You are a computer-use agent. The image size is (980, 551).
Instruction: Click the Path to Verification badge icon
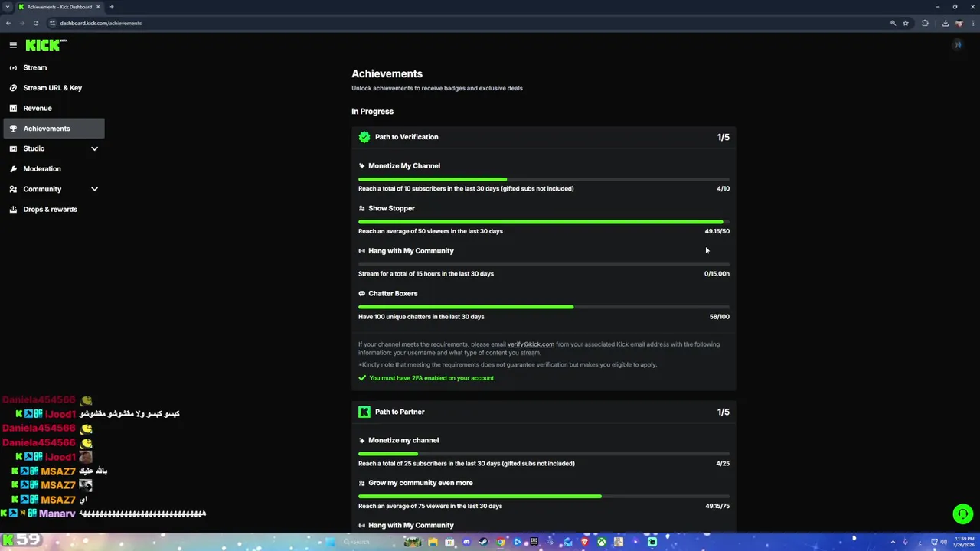tap(364, 137)
